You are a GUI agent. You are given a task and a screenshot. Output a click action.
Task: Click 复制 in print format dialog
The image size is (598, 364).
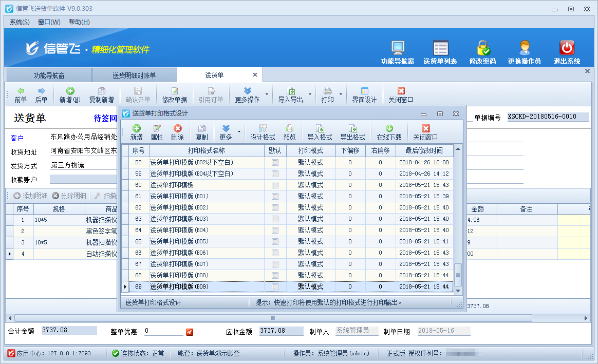[202, 132]
